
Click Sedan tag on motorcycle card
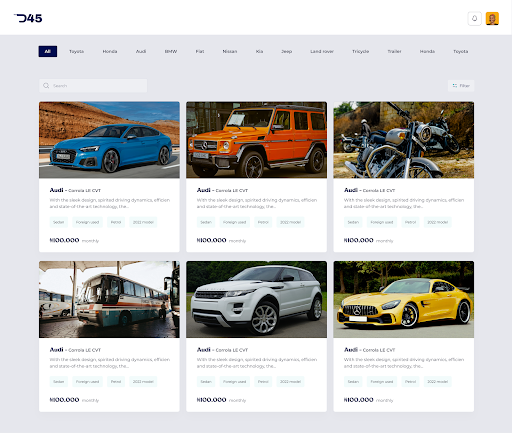[x=353, y=222]
